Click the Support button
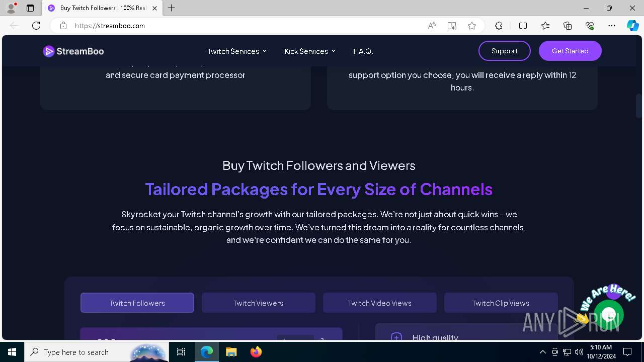This screenshot has width=644, height=362. tap(505, 51)
